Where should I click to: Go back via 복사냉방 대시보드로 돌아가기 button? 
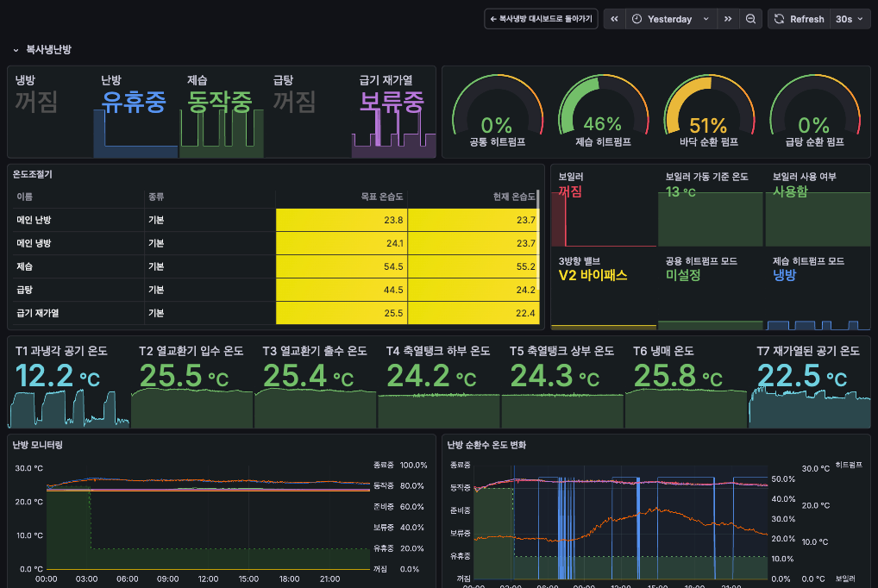(541, 19)
